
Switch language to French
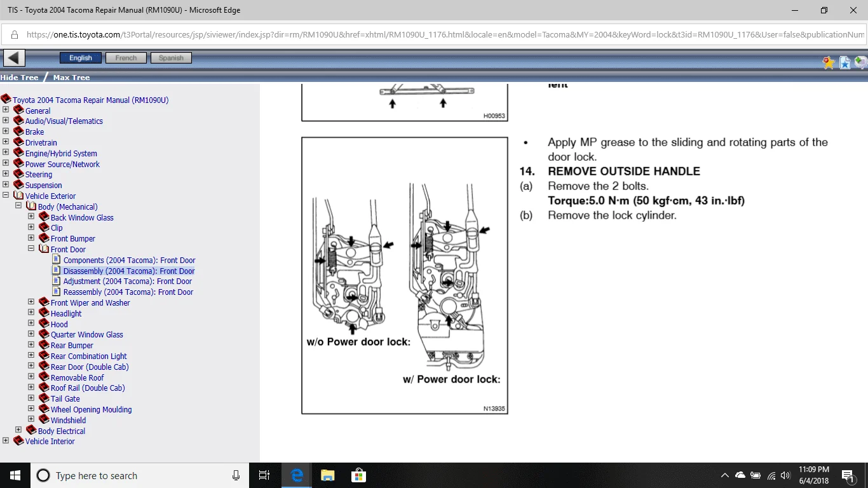click(126, 58)
